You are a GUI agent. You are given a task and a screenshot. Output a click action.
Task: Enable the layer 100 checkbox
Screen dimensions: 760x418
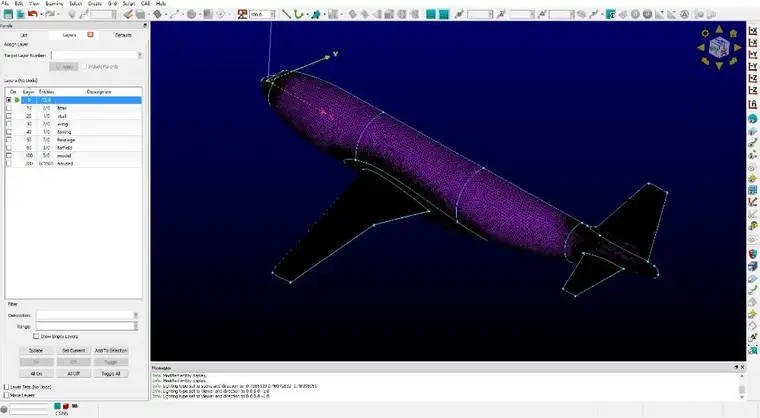pyautogui.click(x=8, y=155)
